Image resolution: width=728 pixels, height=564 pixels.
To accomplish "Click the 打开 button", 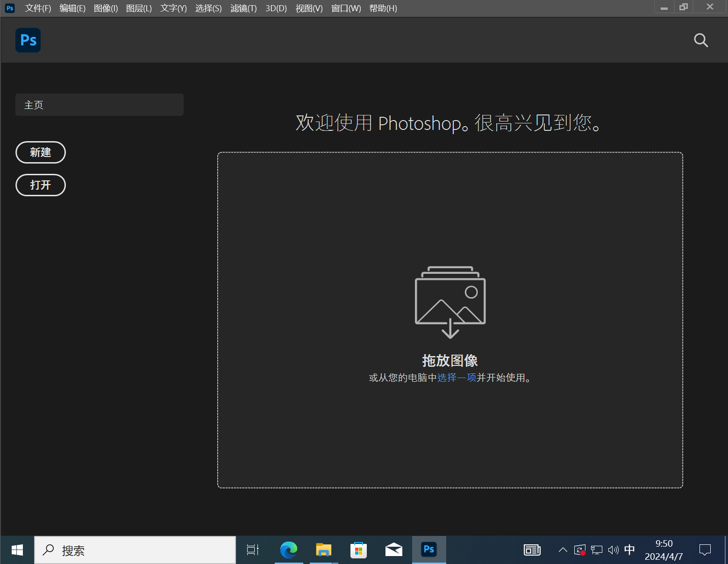I will click(41, 185).
